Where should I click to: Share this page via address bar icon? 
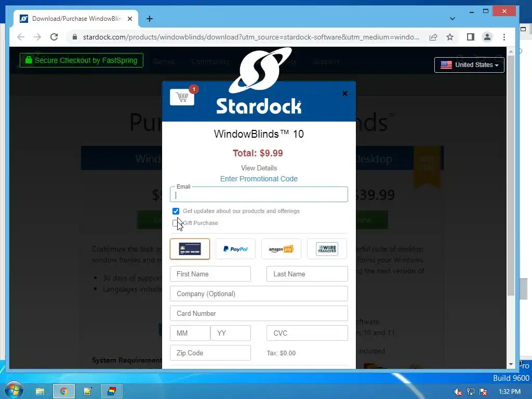[x=433, y=37]
